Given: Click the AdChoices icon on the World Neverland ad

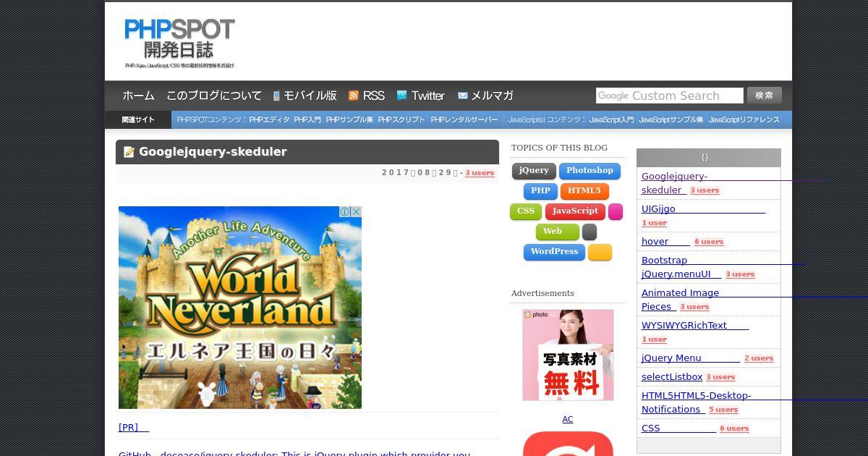Looking at the screenshot, I should 345,212.
